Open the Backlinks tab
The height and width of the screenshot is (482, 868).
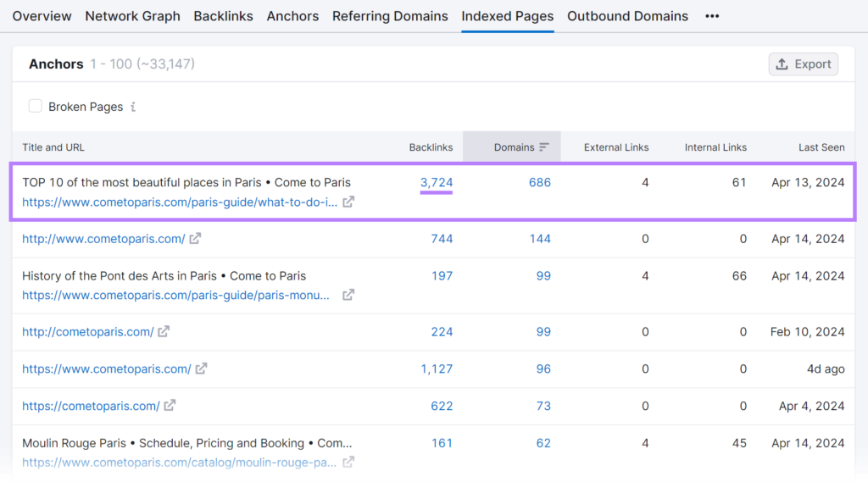coord(223,16)
